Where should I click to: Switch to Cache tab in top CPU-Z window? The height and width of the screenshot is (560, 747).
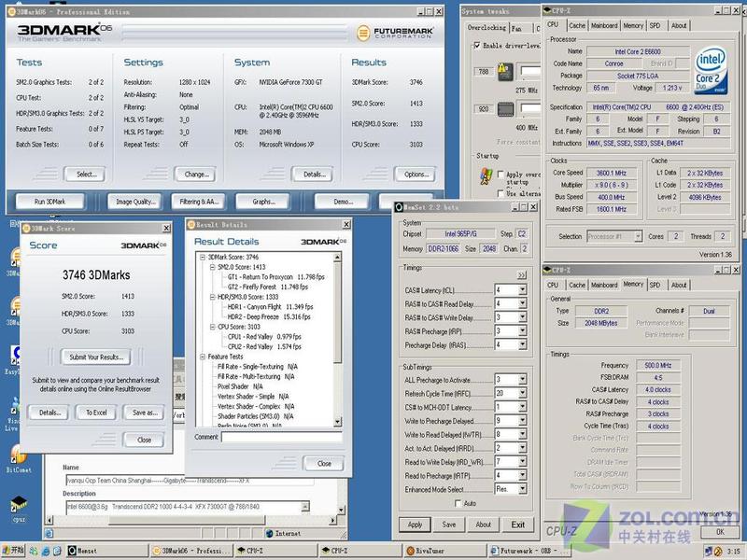click(576, 26)
